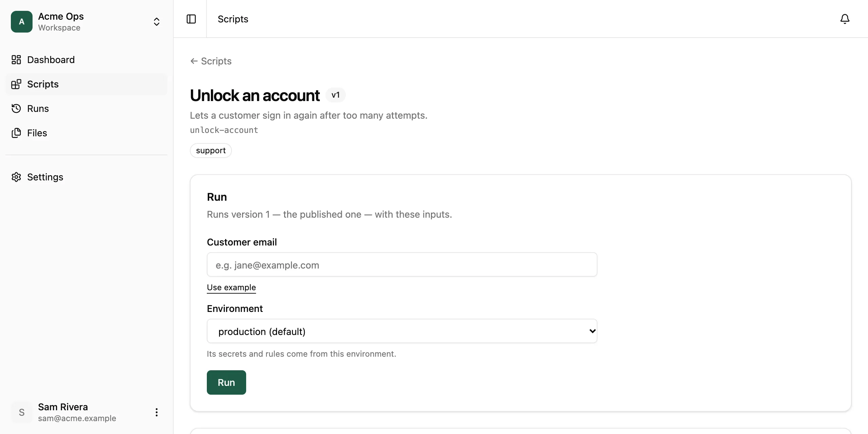
Task: Expand the workspace switcher chevrons
Action: (157, 22)
